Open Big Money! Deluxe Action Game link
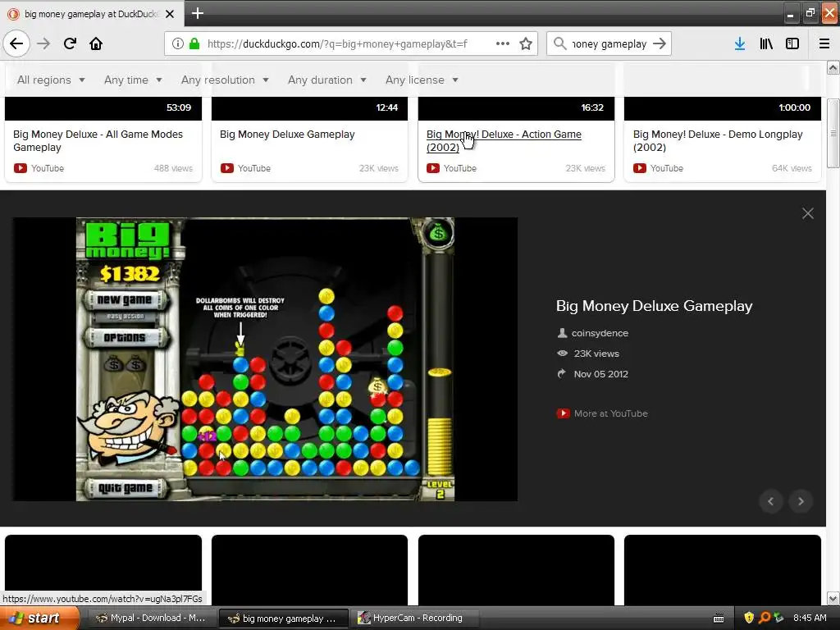Image resolution: width=840 pixels, height=630 pixels. pos(504,141)
